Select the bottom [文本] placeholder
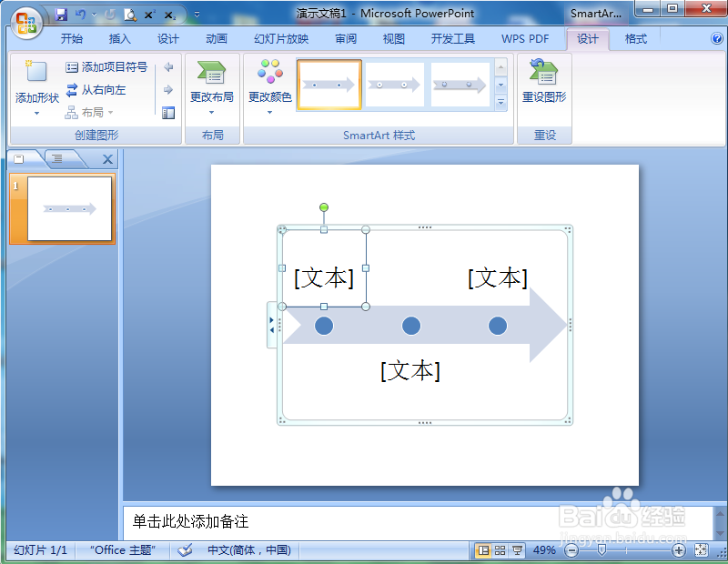Image resolution: width=728 pixels, height=564 pixels. pyautogui.click(x=410, y=370)
